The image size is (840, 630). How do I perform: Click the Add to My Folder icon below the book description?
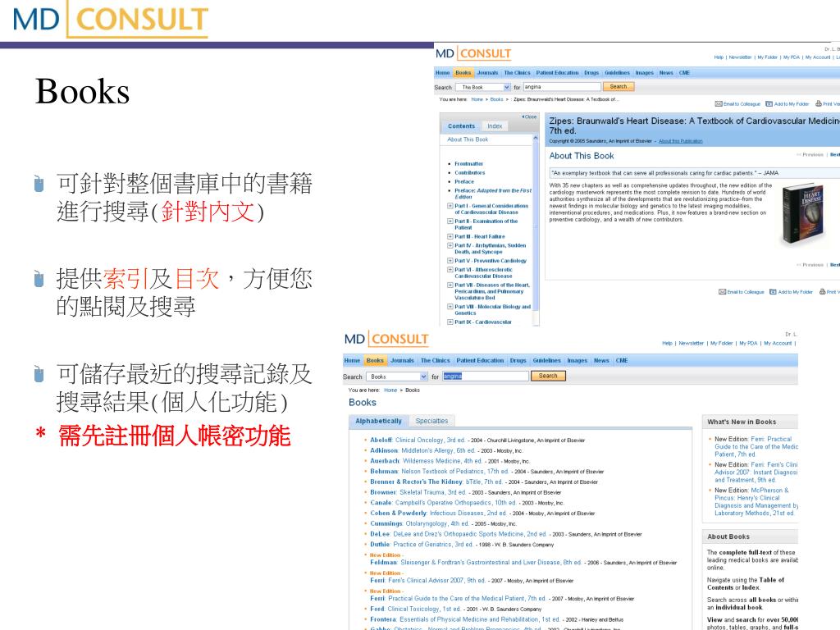tap(773, 292)
